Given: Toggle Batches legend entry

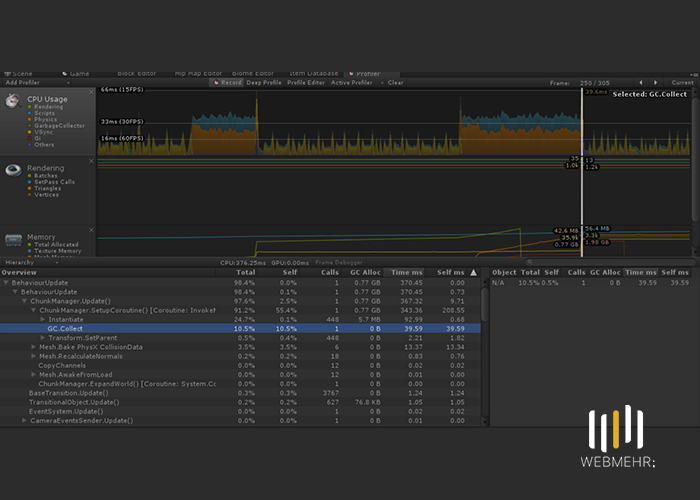Looking at the screenshot, I should 29,176.
